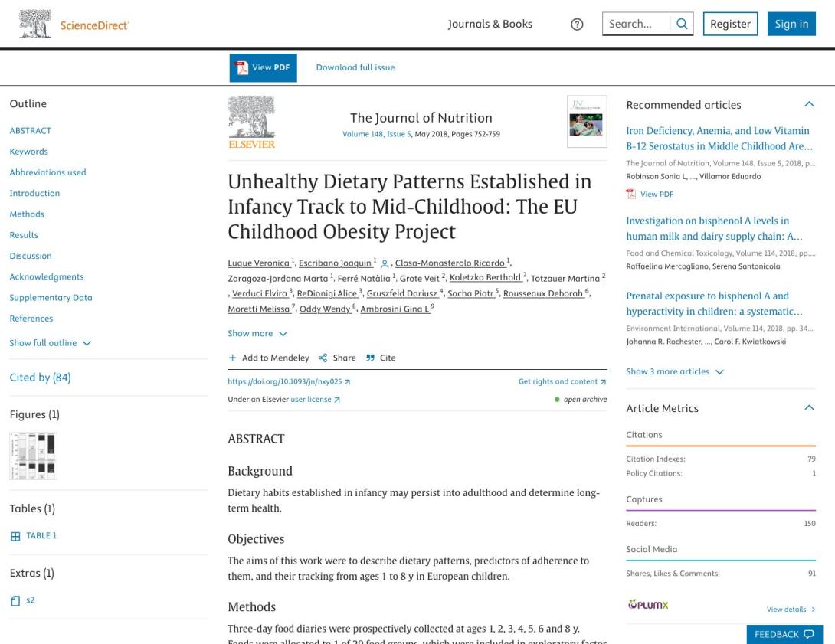Open the Journals & Books menu
835x644 pixels.
[x=490, y=24]
